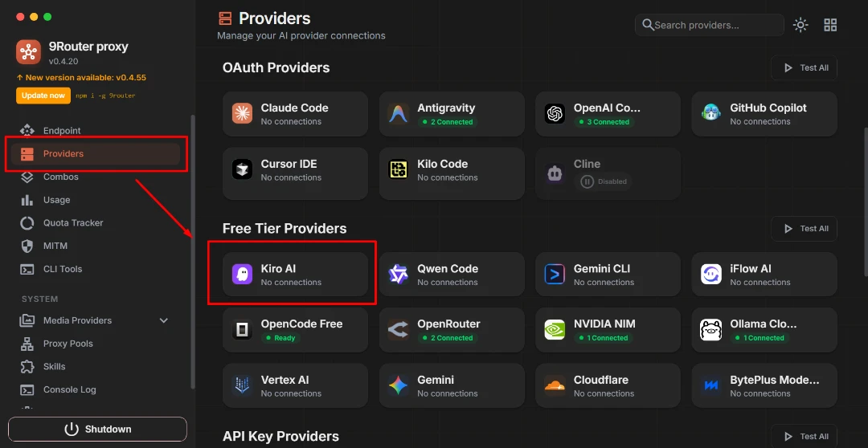Open the MITM page
The image size is (868, 448).
click(95, 246)
